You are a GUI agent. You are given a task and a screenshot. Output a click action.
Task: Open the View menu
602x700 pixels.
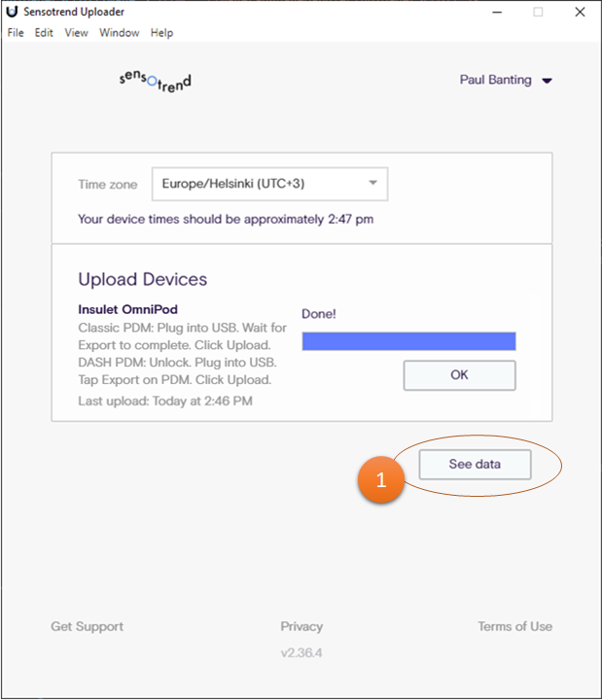[x=76, y=33]
